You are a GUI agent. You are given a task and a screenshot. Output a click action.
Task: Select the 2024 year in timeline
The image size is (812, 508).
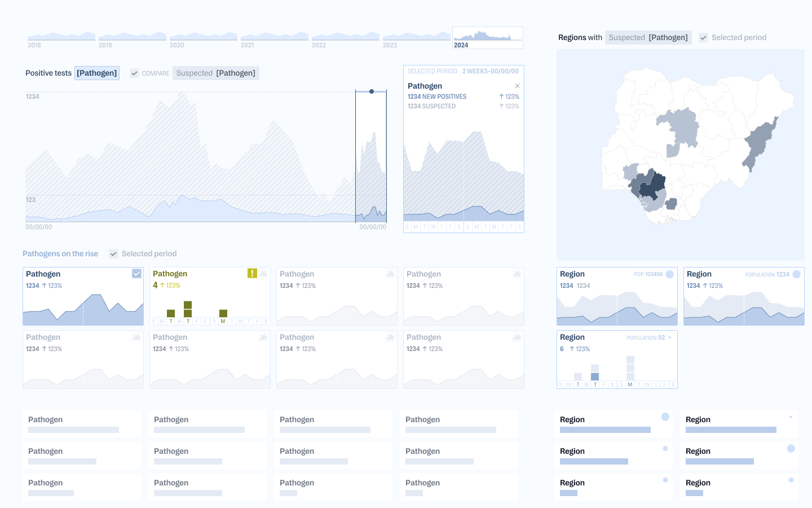pos(487,38)
